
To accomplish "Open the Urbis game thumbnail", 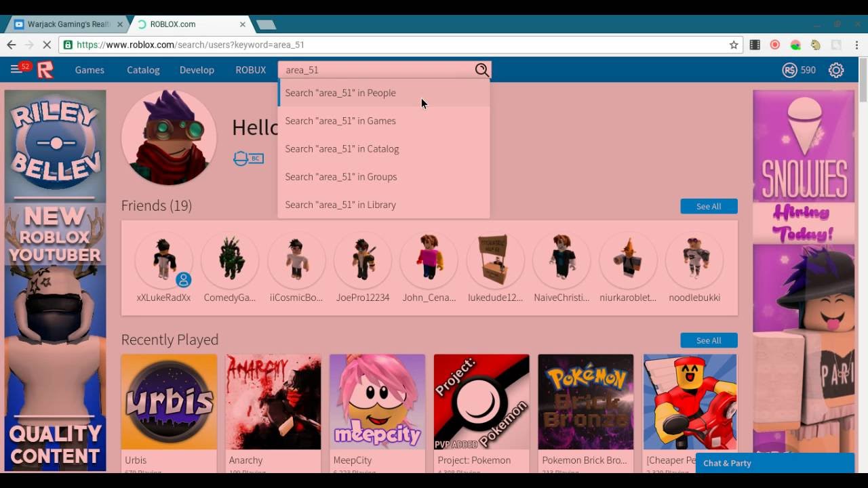I will tap(169, 402).
